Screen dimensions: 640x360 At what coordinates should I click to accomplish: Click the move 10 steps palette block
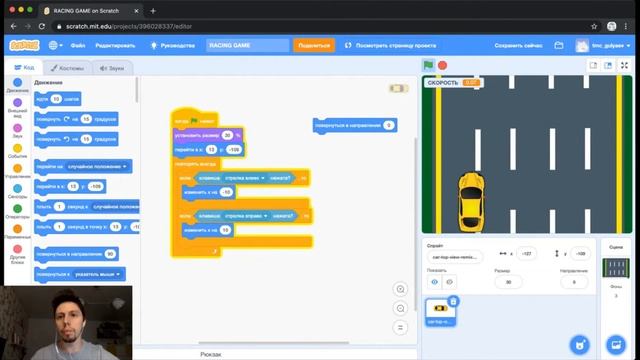(x=58, y=99)
